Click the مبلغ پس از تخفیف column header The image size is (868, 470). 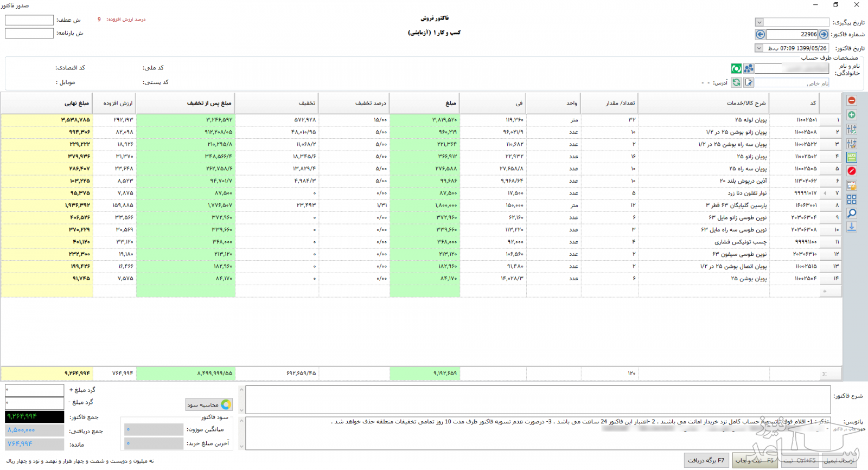pyautogui.click(x=186, y=103)
